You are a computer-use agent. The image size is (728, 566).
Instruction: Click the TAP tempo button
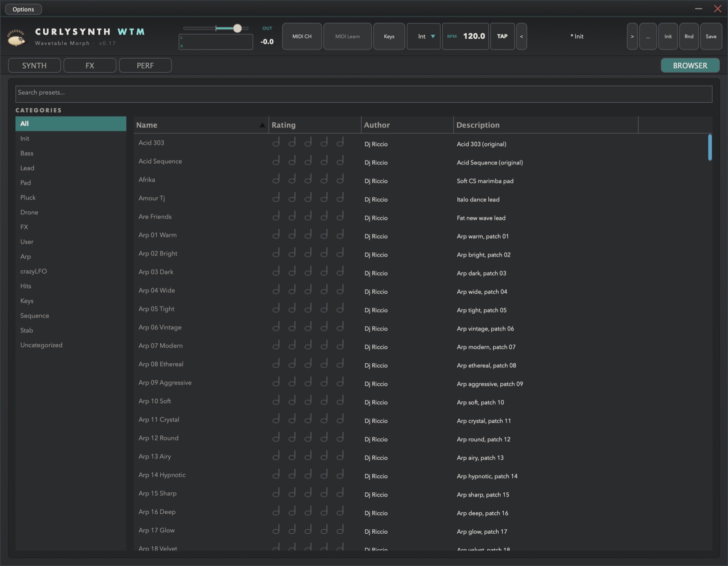click(x=502, y=36)
